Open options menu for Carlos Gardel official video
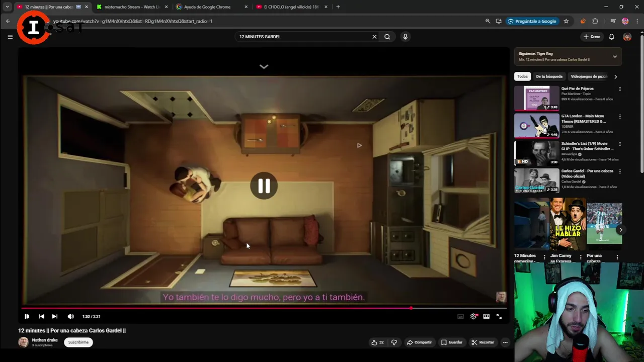 [x=620, y=171]
